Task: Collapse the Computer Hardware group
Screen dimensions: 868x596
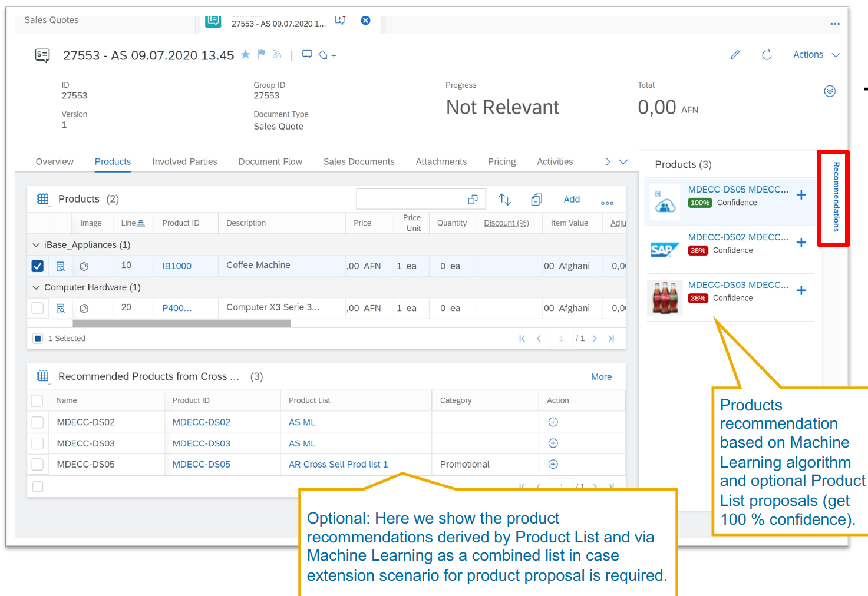Action: point(37,287)
